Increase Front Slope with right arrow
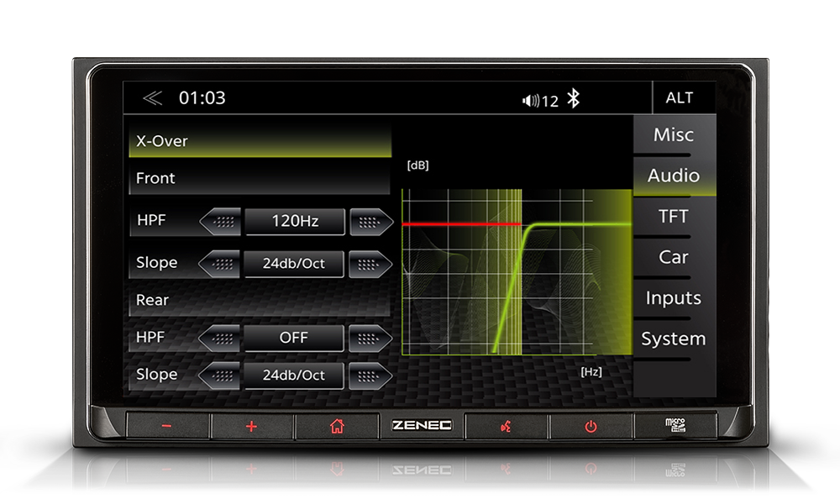This screenshot has width=840, height=504. click(370, 264)
